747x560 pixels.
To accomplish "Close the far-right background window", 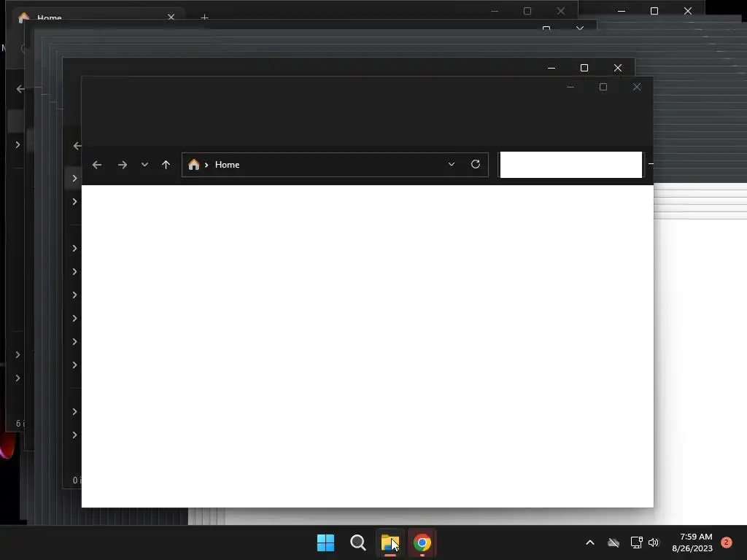I will (x=687, y=11).
